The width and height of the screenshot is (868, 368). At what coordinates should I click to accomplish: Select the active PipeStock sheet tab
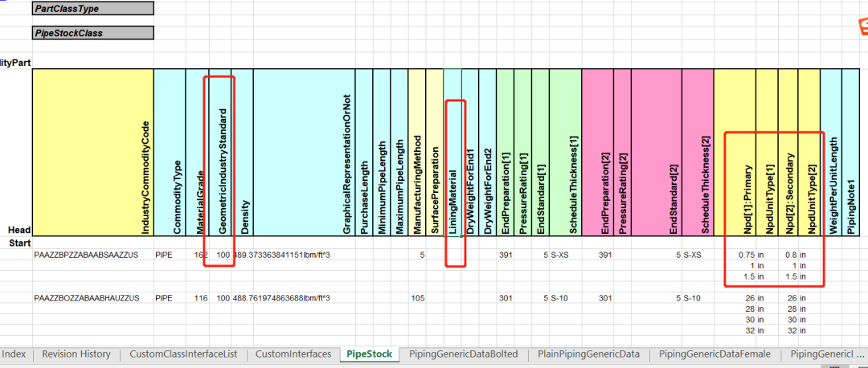pos(369,354)
